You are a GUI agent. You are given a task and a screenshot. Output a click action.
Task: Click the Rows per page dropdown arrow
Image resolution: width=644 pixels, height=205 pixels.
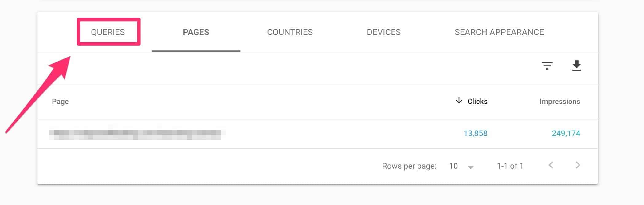(470, 167)
